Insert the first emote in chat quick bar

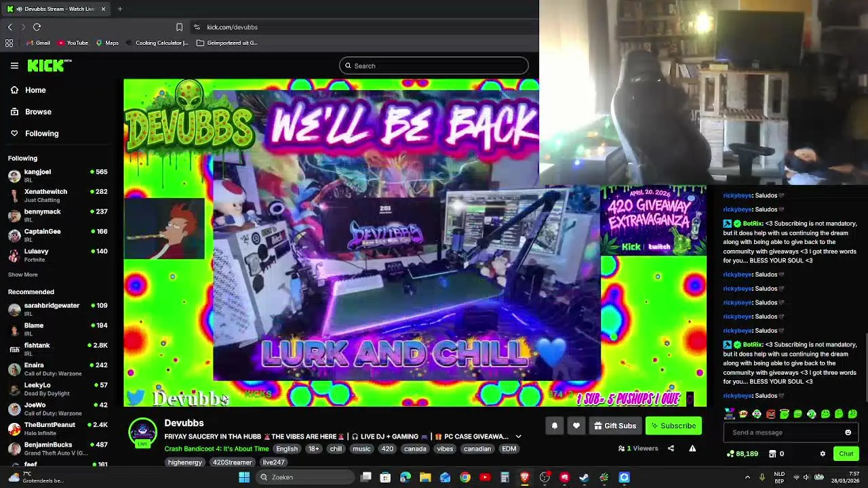[730, 414]
